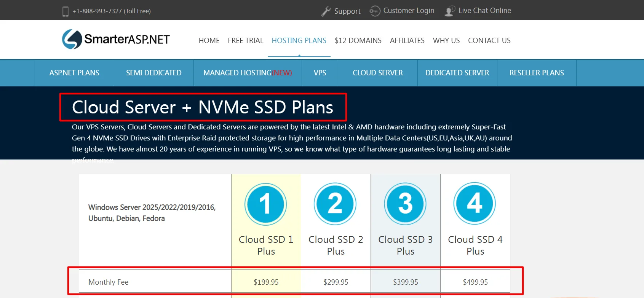Viewport: 644px width, 298px height.
Task: Click the number 3 plan circle icon
Action: 405,204
